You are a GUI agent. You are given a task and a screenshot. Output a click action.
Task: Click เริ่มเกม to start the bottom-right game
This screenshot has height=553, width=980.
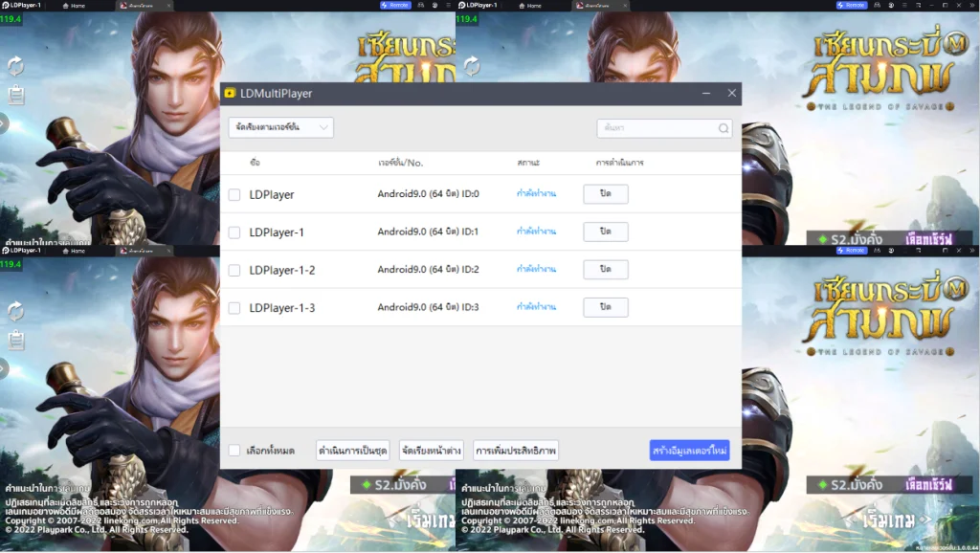[889, 520]
